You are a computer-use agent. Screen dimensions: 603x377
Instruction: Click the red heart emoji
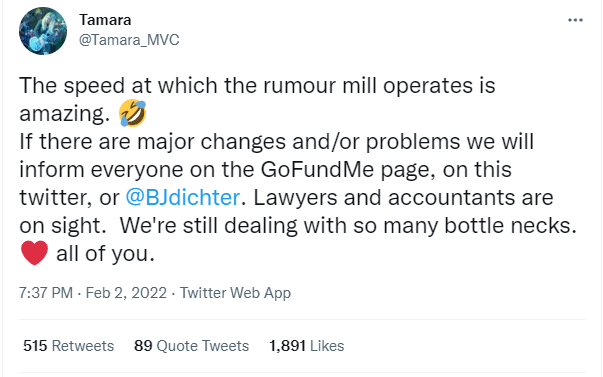(x=34, y=253)
